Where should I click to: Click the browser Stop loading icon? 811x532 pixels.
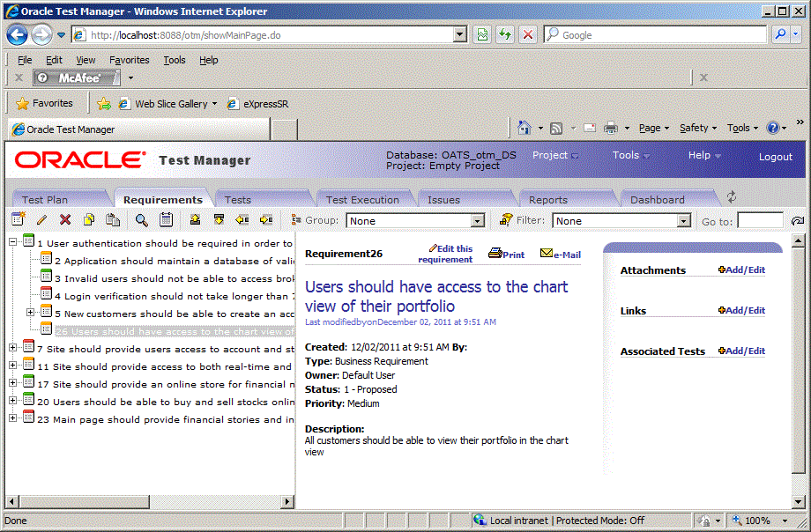click(x=527, y=34)
